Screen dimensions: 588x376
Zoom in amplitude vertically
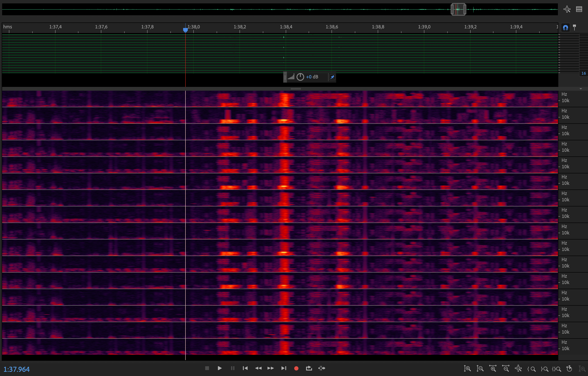tap(467, 368)
